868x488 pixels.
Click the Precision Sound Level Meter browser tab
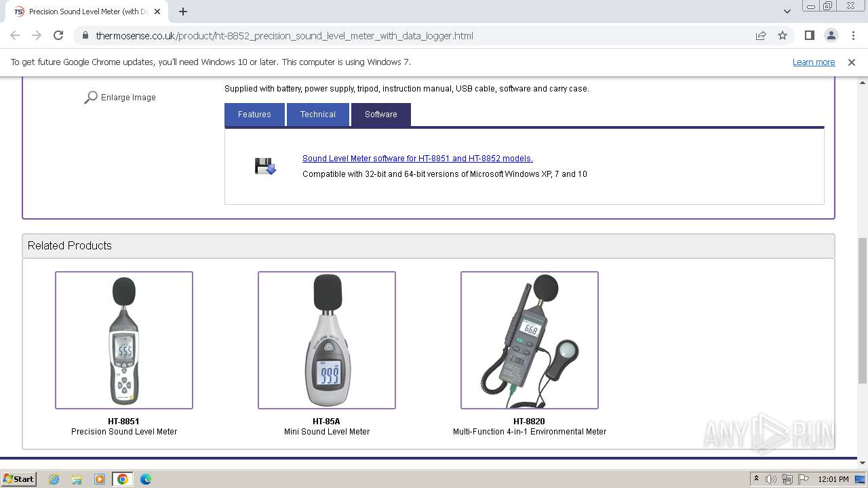coord(88,12)
